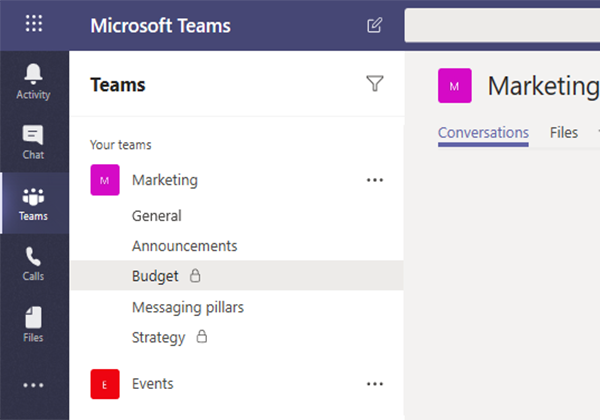Click the 'Your teams' section label

pos(121,145)
